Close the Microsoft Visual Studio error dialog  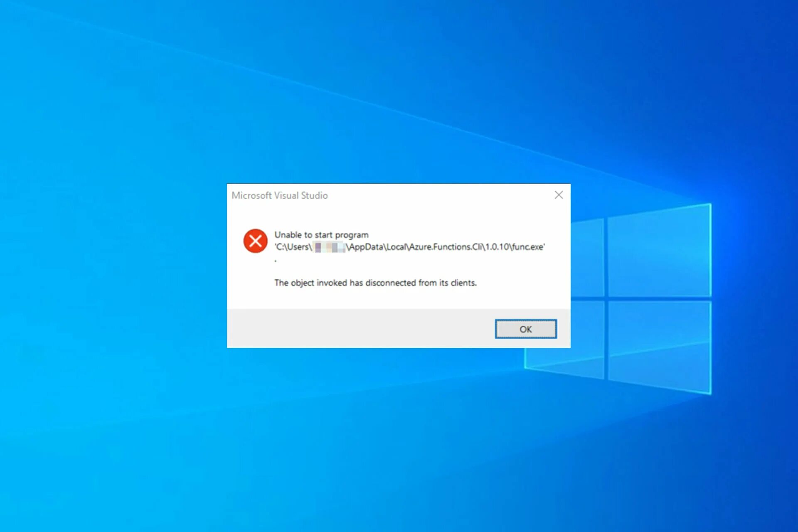point(525,329)
